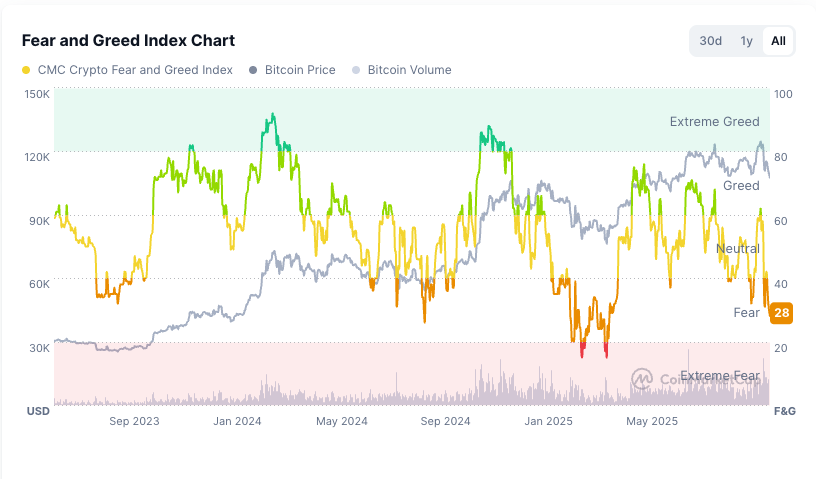Click the Greed zone label

coord(741,186)
